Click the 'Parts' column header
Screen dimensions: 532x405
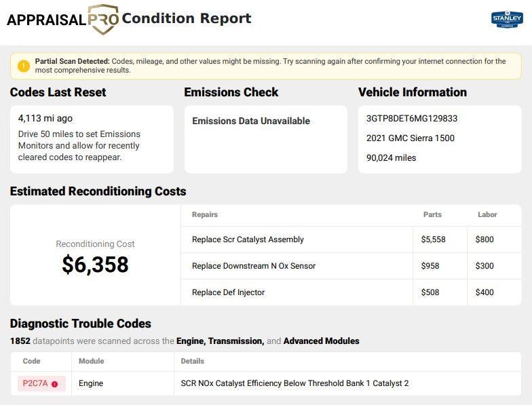(433, 214)
